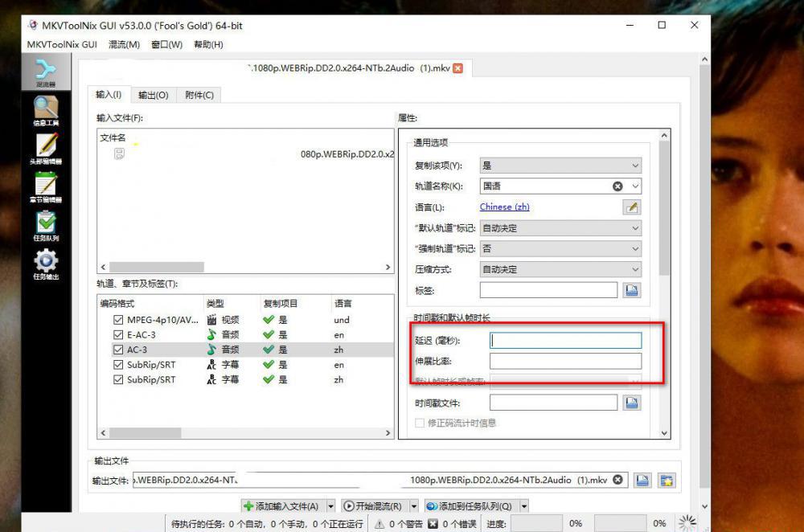Viewport: 804px width, 532px height.
Task: Open the 窗口(W) menu
Action: (x=166, y=44)
